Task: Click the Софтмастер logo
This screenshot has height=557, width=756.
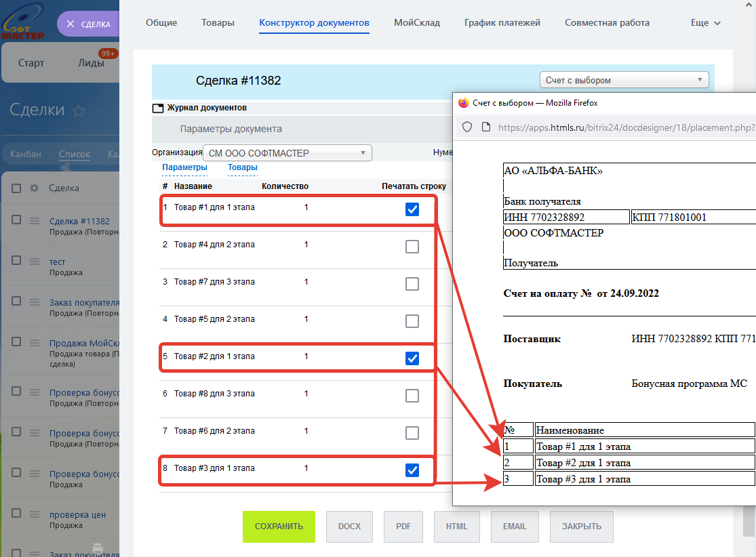Action: click(24, 24)
